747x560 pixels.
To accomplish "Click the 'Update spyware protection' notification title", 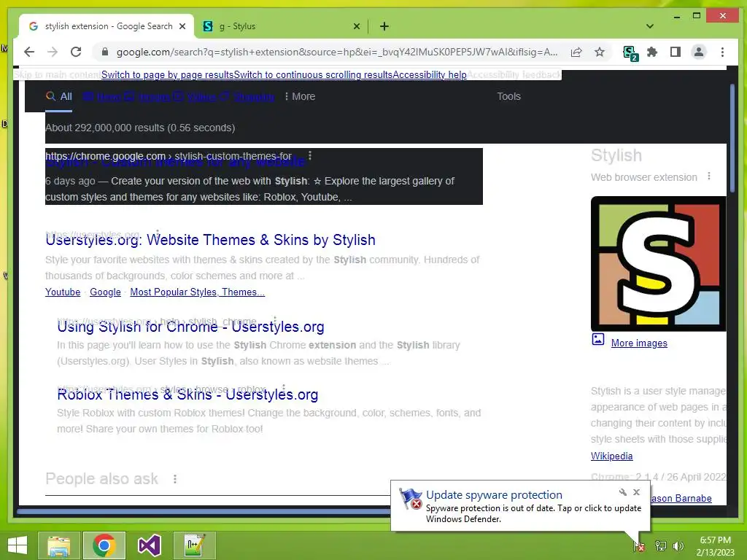I will pos(494,495).
